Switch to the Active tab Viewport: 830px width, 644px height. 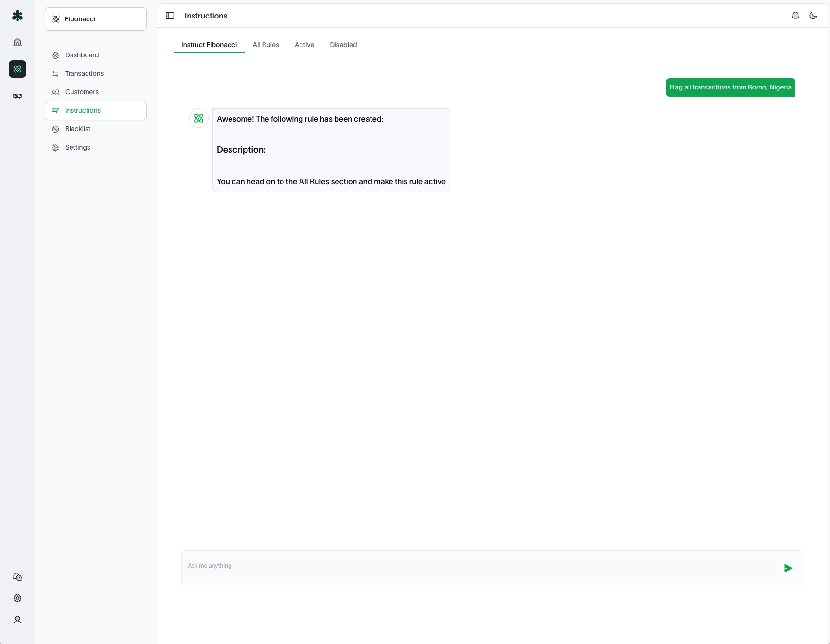[304, 45]
